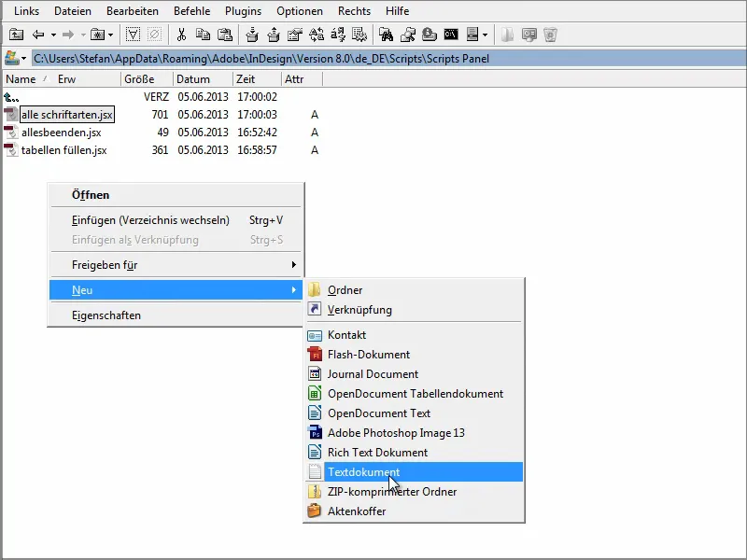This screenshot has height=560, width=747.
Task: Click the alle schriftarten.jsx file icon
Action: (x=10, y=115)
